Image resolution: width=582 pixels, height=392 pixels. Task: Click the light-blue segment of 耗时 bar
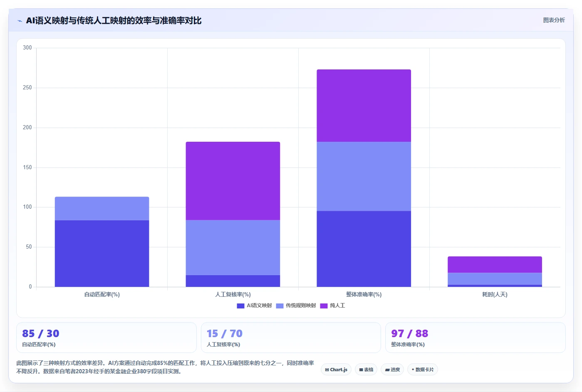495,279
